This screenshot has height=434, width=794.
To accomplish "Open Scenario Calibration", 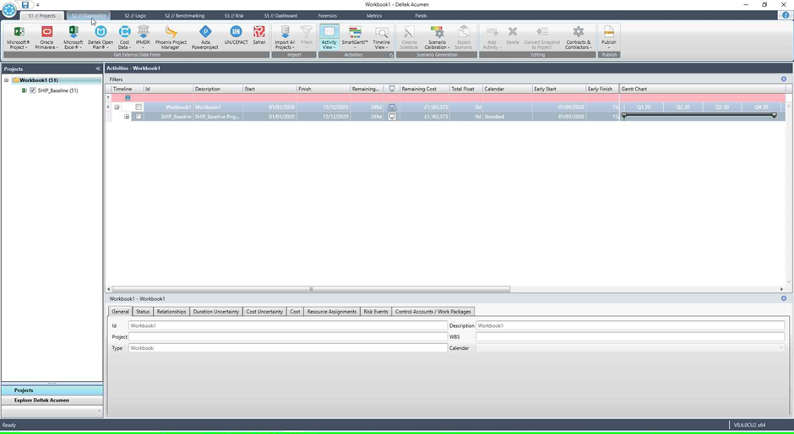I will point(436,37).
